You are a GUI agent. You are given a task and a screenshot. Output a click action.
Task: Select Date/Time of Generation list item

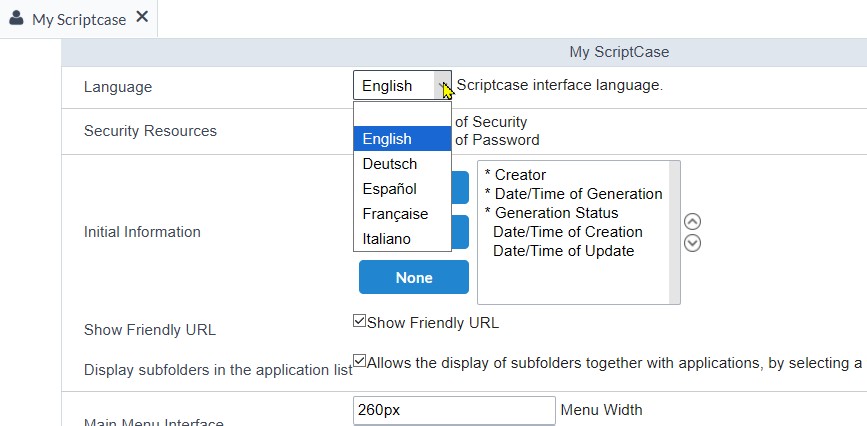(x=572, y=194)
